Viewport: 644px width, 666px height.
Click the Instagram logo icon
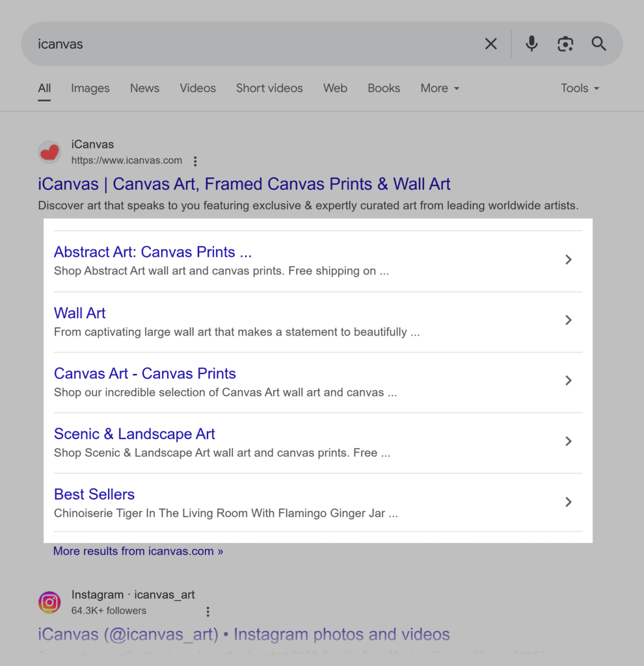coord(49,602)
